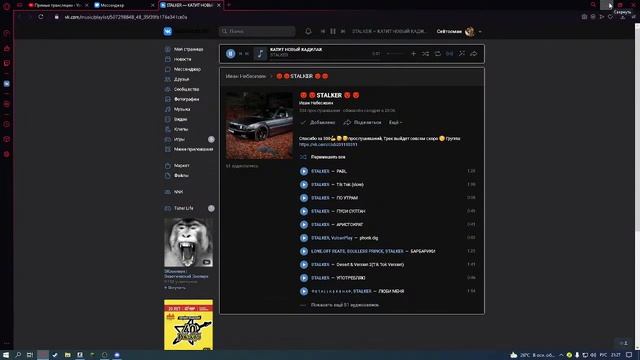Open the vk.com club link in description
Screen dimensions: 640x360
coord(328,144)
